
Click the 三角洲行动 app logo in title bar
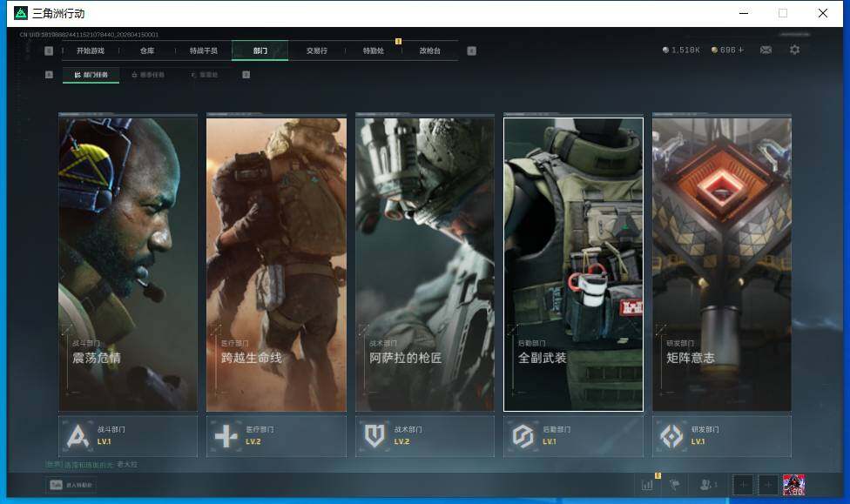[21, 13]
